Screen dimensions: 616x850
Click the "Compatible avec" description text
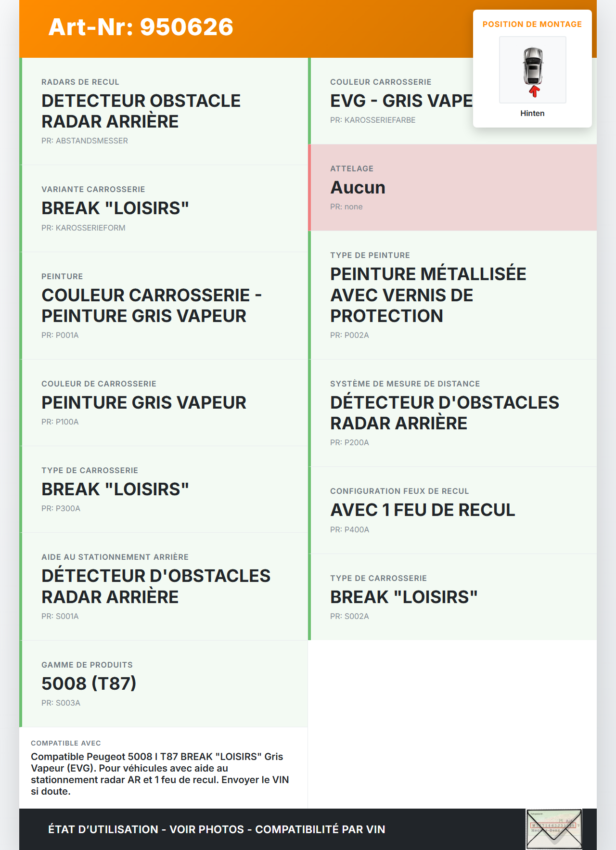click(x=160, y=773)
